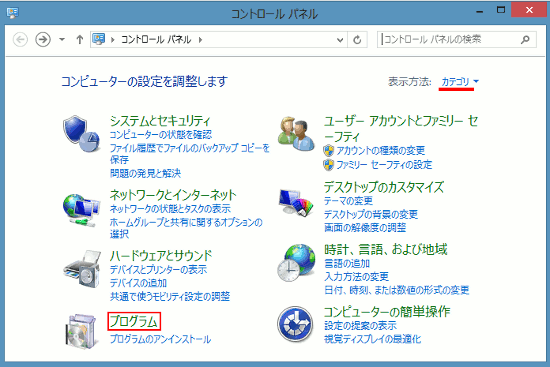550x367 pixels.
Task: Open the date, time, or number format link
Action: 397,290
